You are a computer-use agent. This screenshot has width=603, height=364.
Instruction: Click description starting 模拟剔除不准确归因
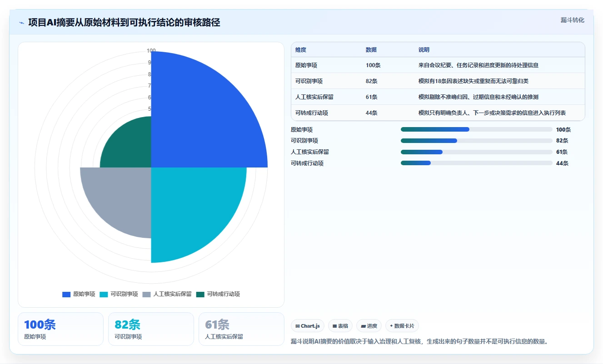[478, 97]
